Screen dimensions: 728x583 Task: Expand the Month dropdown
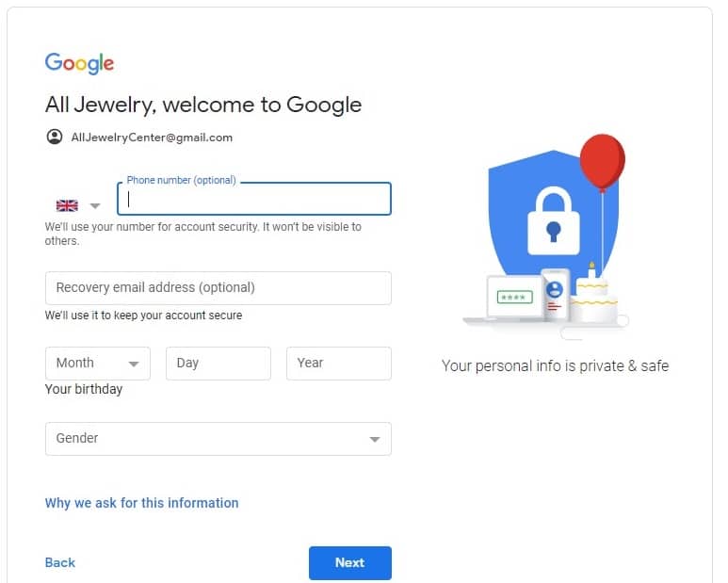tap(98, 364)
